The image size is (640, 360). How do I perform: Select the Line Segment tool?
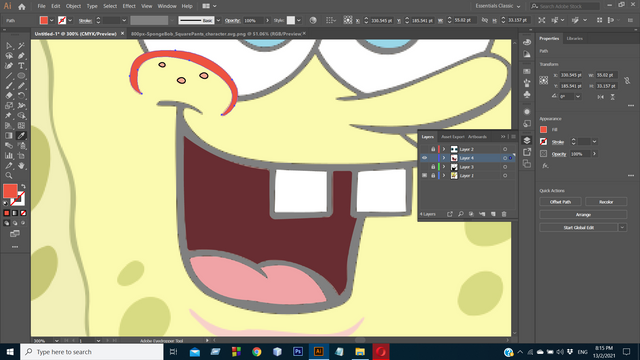click(9, 76)
